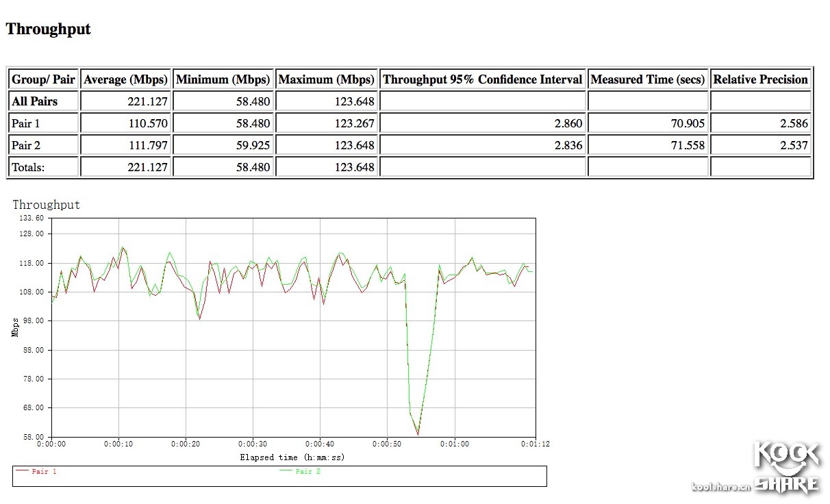Click the Minimum (Mbps) column header

tap(223, 79)
